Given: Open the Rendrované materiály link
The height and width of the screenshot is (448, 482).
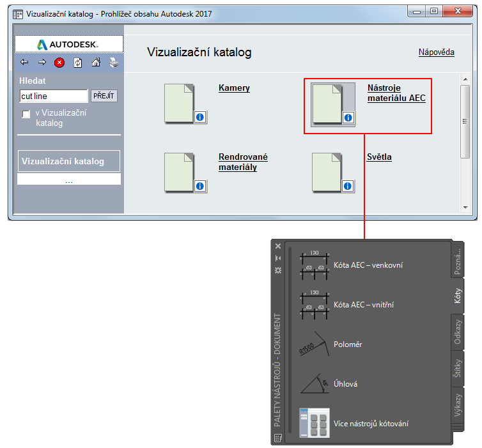Looking at the screenshot, I should 243,162.
